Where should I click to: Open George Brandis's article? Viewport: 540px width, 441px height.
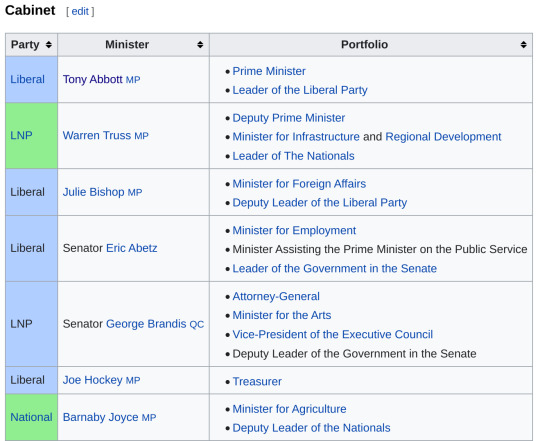pos(146,324)
